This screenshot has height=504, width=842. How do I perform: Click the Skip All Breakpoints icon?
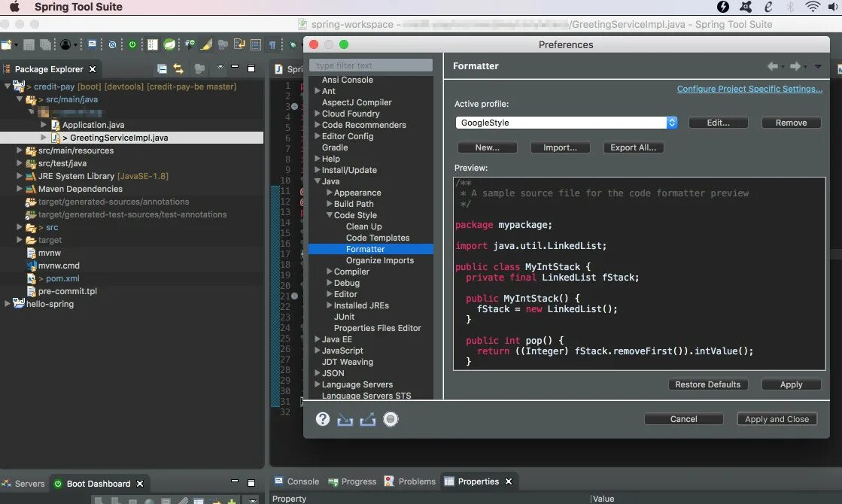(112, 44)
